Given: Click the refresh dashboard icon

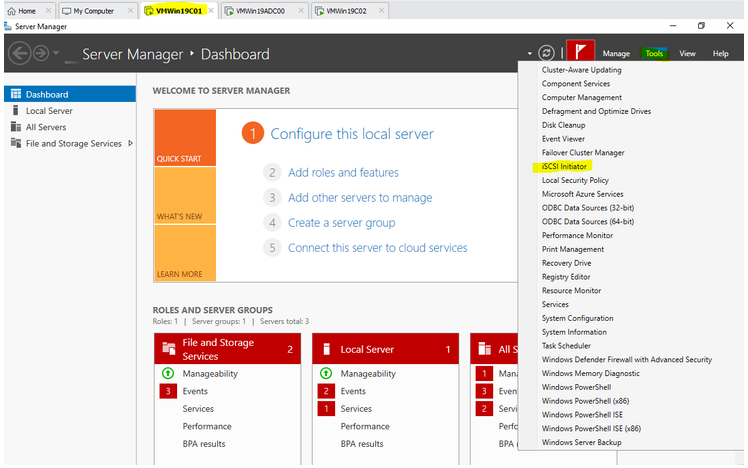Looking at the screenshot, I should 546,53.
